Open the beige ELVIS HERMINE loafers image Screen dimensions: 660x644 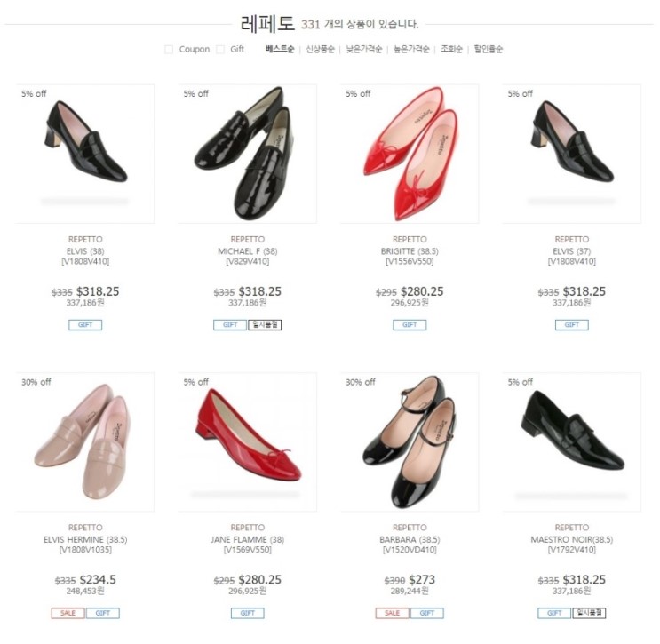click(x=85, y=442)
